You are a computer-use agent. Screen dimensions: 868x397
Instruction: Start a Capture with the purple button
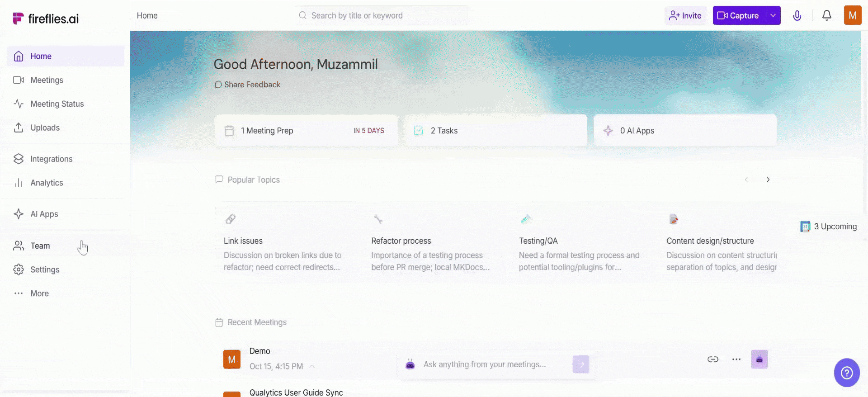pyautogui.click(x=740, y=15)
